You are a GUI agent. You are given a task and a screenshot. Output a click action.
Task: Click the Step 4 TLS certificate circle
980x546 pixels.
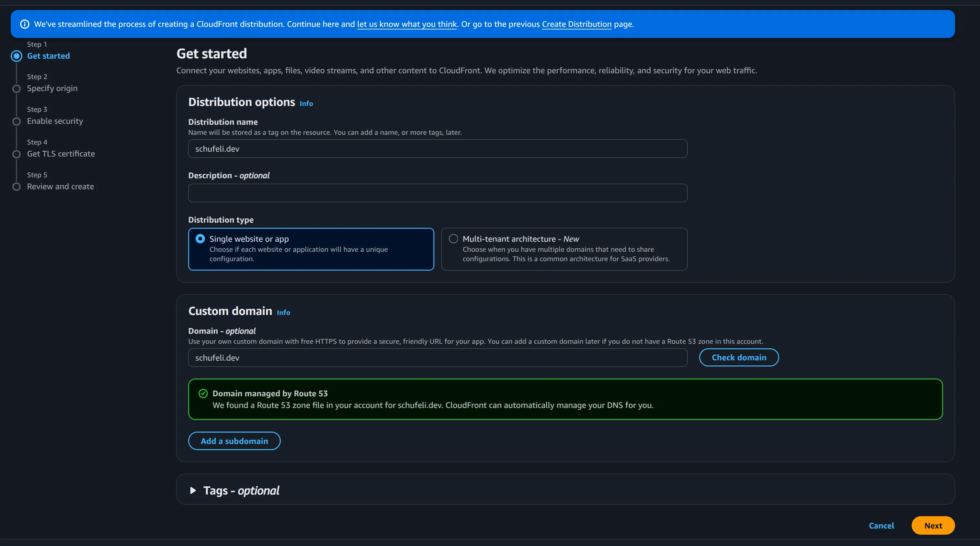pos(17,154)
